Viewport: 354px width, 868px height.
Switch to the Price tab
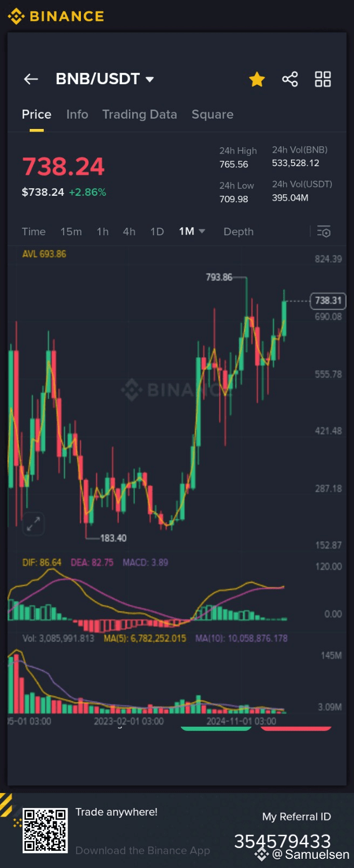point(37,114)
